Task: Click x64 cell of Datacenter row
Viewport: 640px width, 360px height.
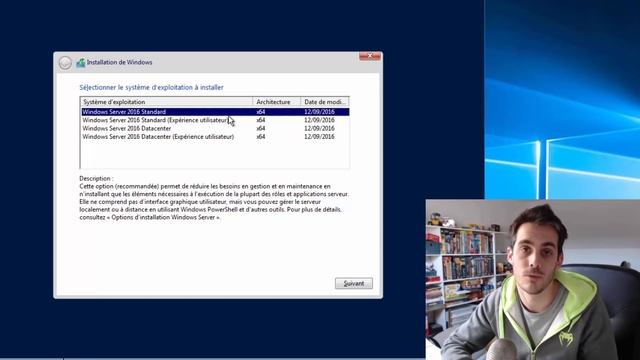Action: tap(261, 128)
